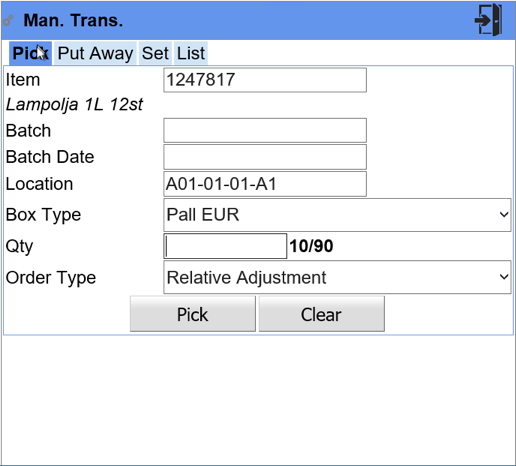This screenshot has width=516, height=466.
Task: Switch to the Pick tab
Action: pos(30,53)
